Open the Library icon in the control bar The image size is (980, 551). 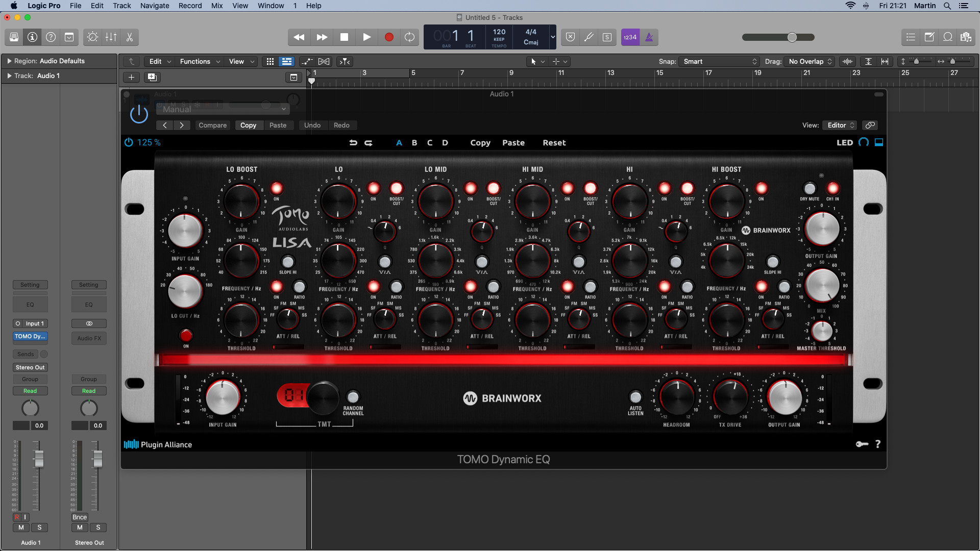[x=14, y=37]
